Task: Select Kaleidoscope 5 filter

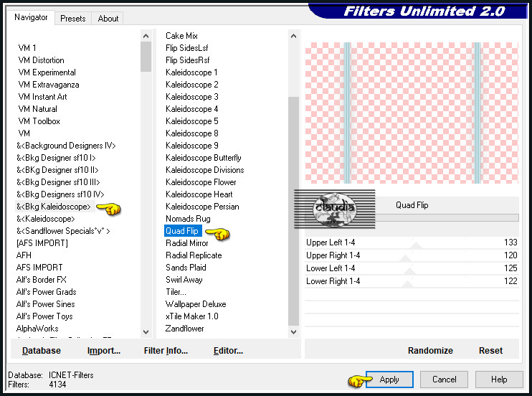Action: point(191,121)
